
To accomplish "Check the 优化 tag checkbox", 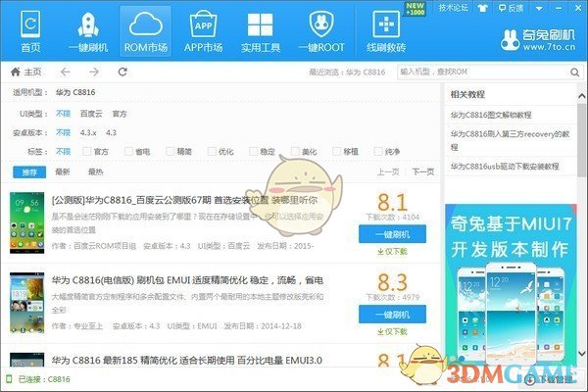I will point(212,151).
